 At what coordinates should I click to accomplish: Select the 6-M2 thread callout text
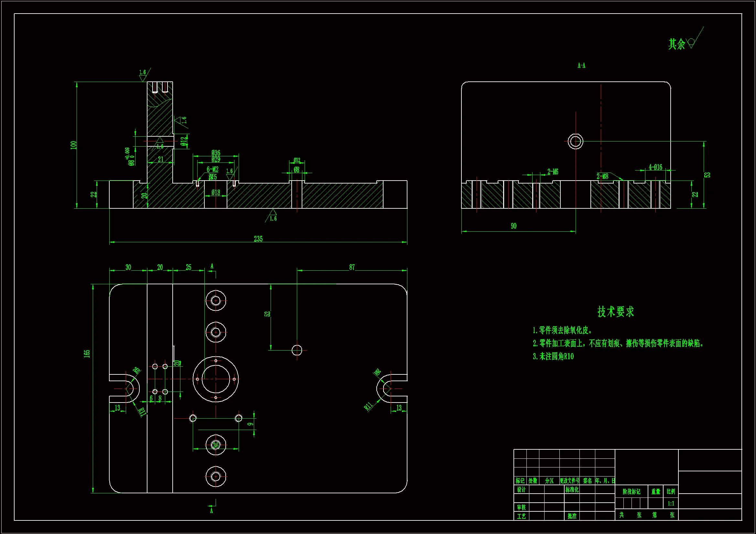[x=212, y=170]
